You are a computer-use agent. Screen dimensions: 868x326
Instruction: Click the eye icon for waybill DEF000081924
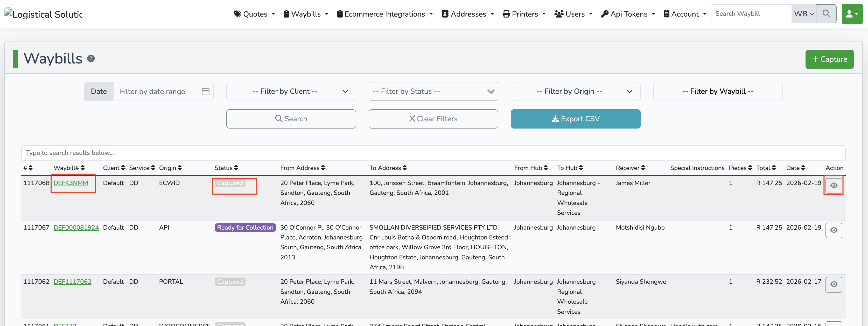[834, 230]
